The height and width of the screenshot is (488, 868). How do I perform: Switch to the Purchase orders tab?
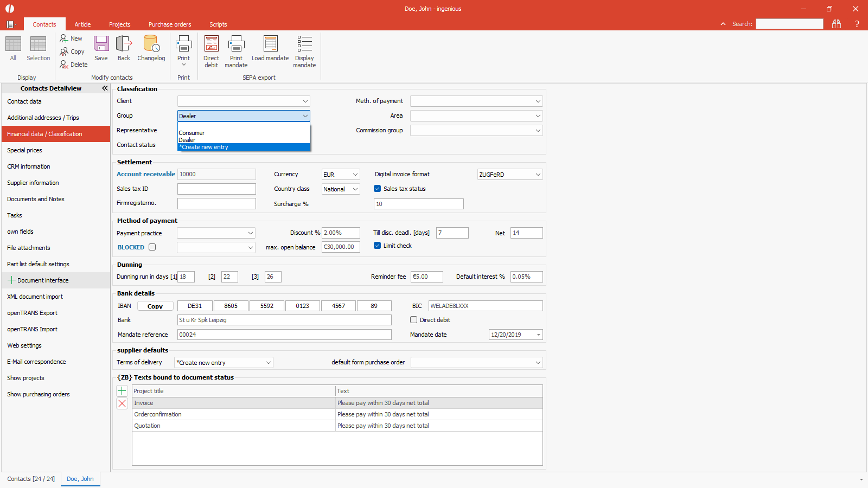(170, 24)
